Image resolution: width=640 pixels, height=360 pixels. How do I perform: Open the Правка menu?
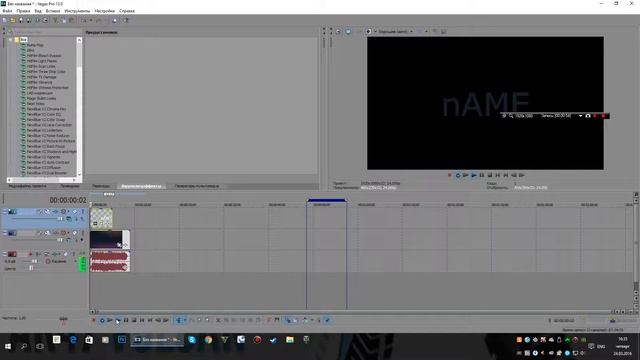point(23,11)
